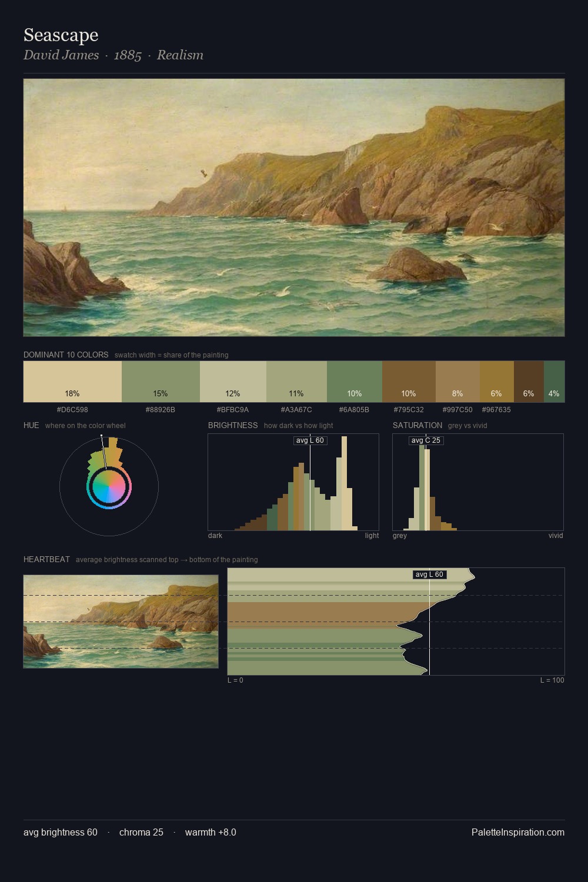This screenshot has width=588, height=882.
Task: Click the 'L = 0' axis label
Action: [x=235, y=680]
